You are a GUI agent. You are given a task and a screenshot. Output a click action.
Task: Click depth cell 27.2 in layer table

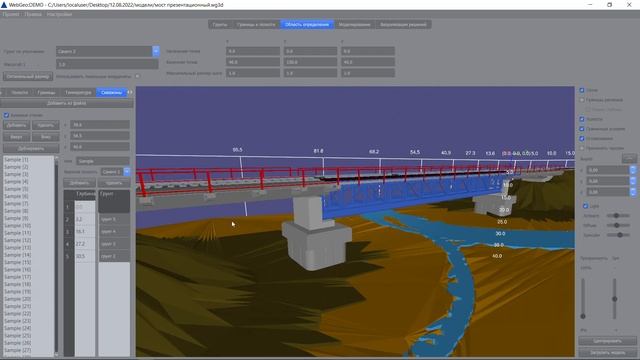tap(85, 244)
